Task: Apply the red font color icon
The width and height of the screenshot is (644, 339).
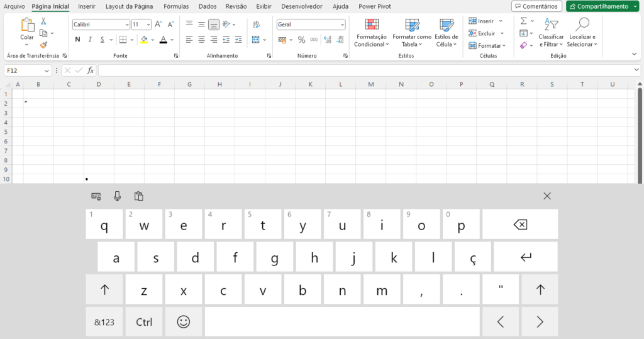Action: pos(164,40)
